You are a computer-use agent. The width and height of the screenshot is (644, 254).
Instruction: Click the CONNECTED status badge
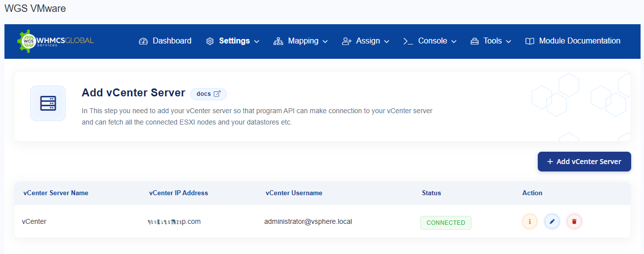[446, 223]
